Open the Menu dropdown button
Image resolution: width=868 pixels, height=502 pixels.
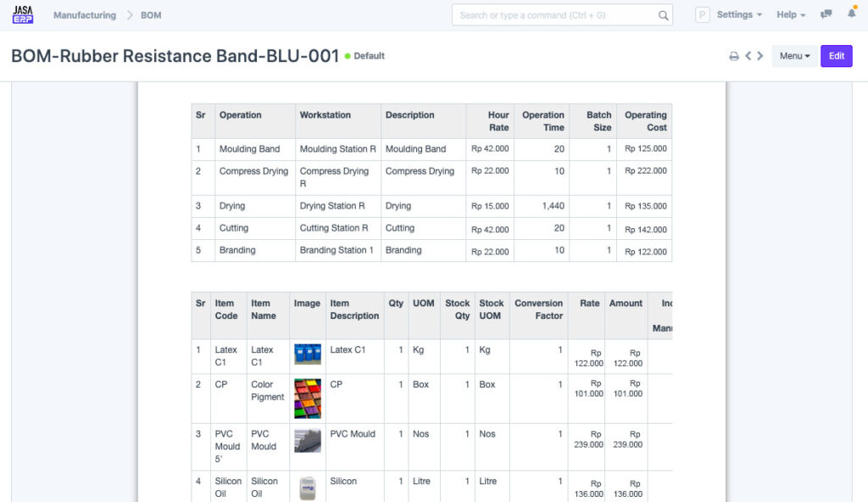point(794,56)
